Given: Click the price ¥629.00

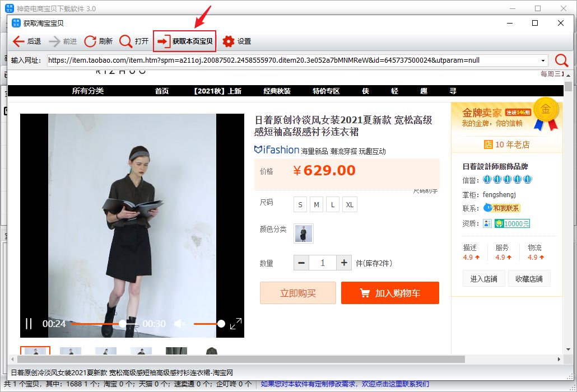Looking at the screenshot, I should pyautogui.click(x=324, y=170).
